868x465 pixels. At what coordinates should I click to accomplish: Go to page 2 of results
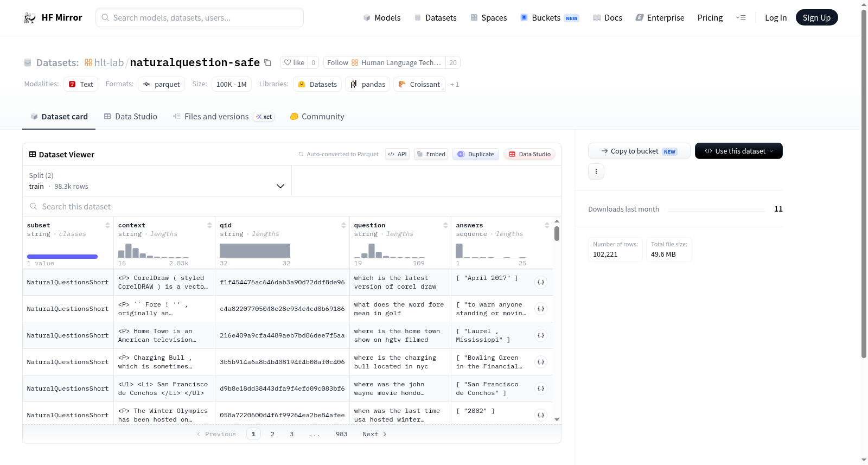[272, 434]
